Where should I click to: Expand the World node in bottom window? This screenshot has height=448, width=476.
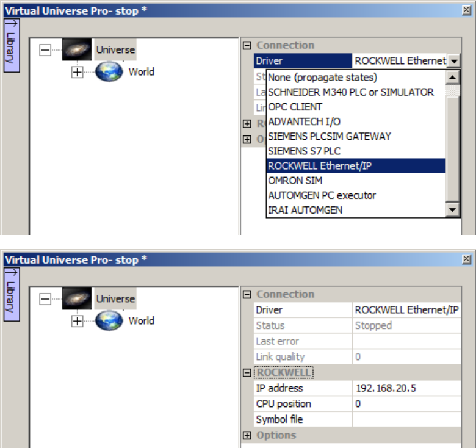pyautogui.click(x=77, y=321)
